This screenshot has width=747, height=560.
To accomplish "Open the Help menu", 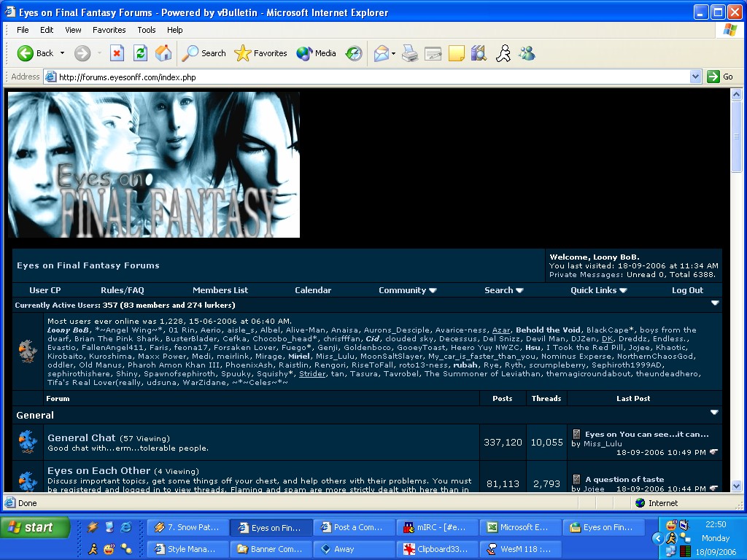I will 174,30.
